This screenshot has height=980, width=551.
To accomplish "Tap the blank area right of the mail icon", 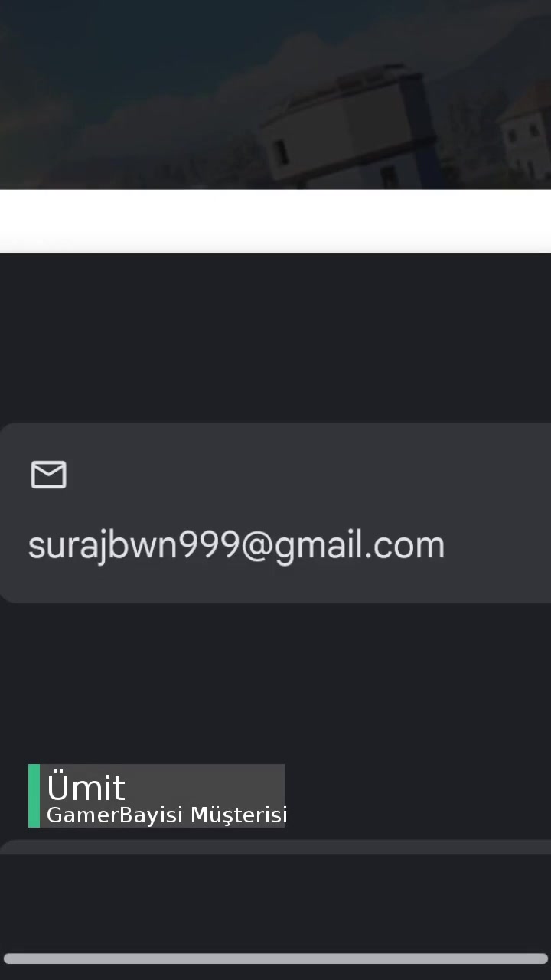I will 306,475.
